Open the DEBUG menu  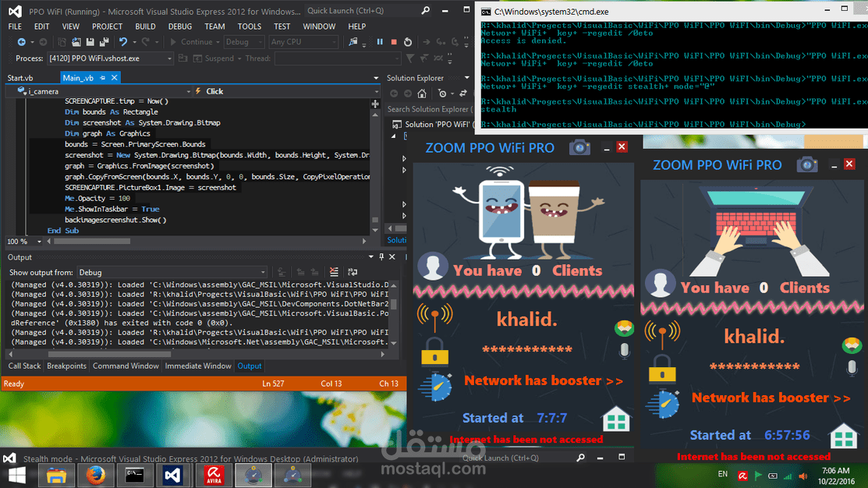[x=180, y=27]
